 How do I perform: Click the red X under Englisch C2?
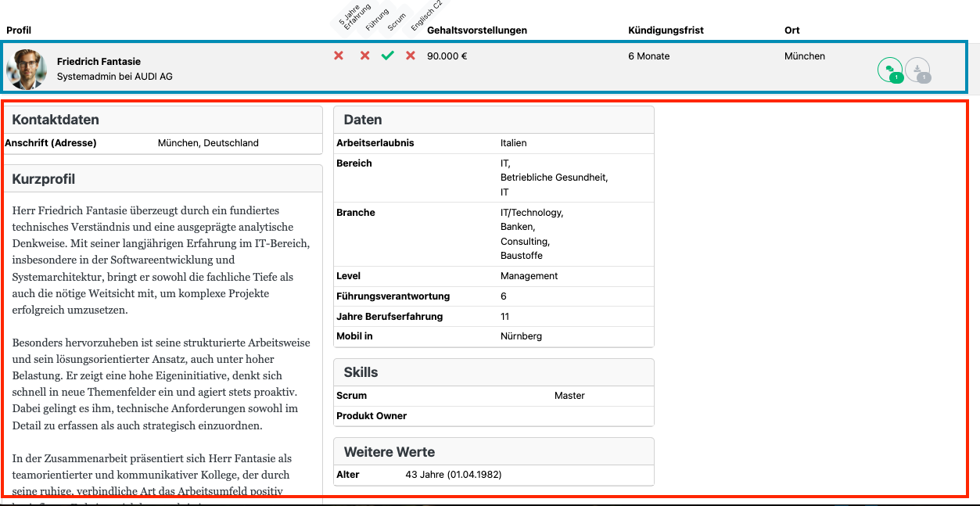point(411,56)
